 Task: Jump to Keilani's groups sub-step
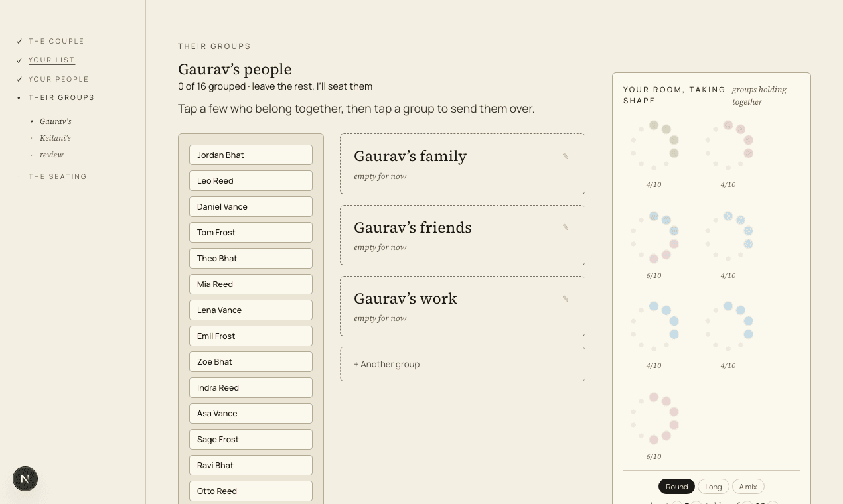(x=55, y=138)
